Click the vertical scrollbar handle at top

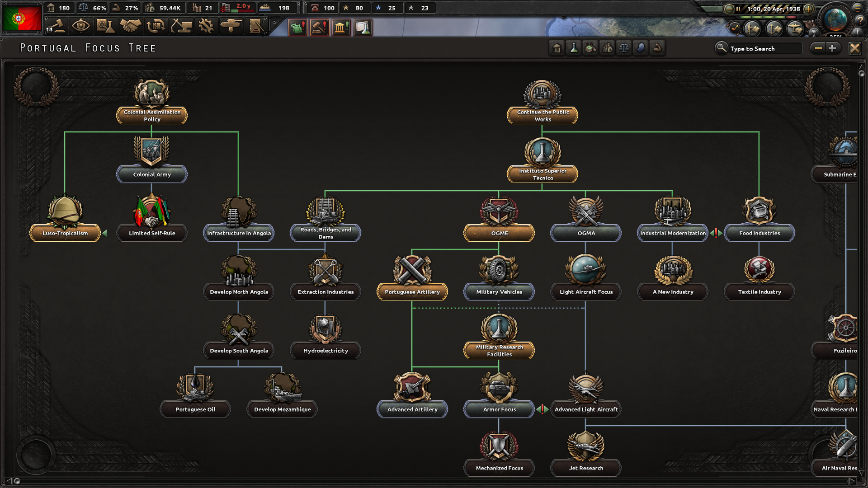point(861,73)
